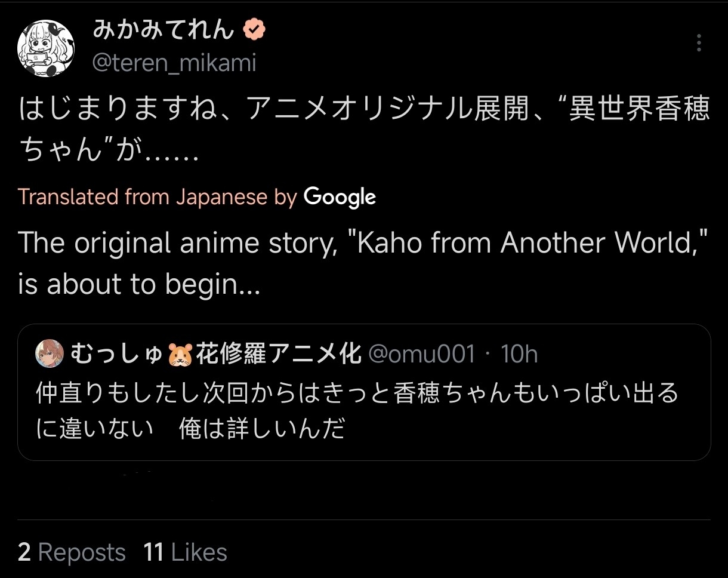Click the "Translated from Japanese by" label
Viewport: 728px width, 578px height.
[x=158, y=196]
